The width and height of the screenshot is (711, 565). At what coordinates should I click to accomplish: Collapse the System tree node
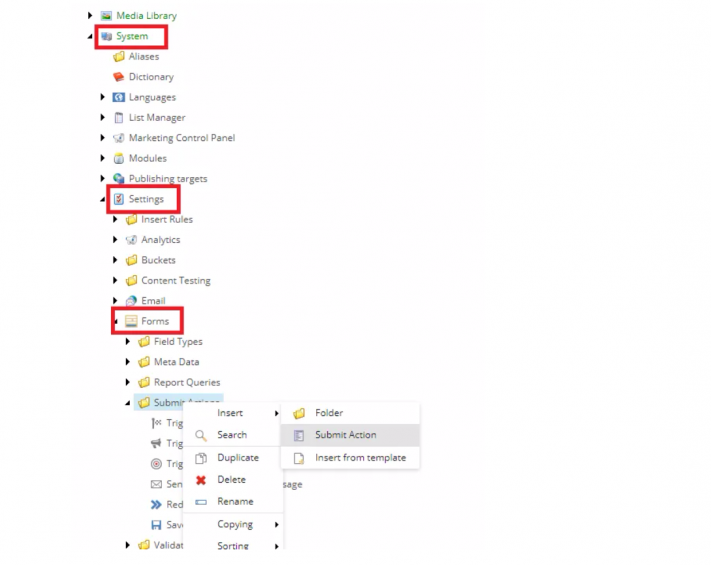tap(90, 36)
